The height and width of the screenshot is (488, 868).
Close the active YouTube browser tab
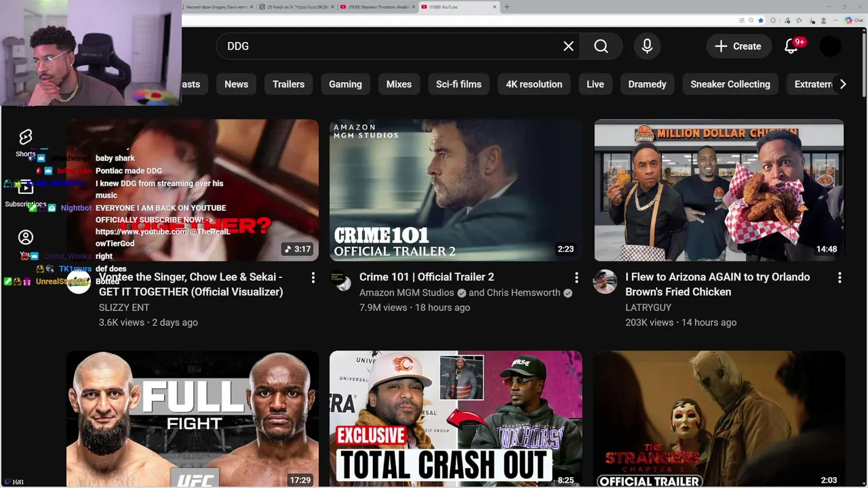pos(494,7)
